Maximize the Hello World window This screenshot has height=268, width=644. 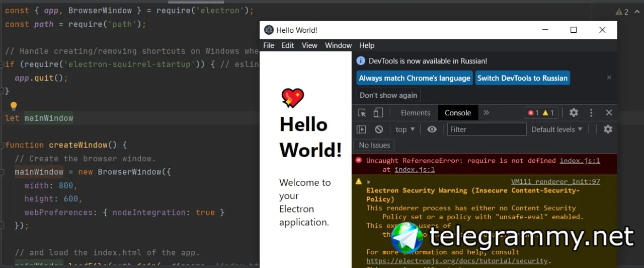coord(574,30)
